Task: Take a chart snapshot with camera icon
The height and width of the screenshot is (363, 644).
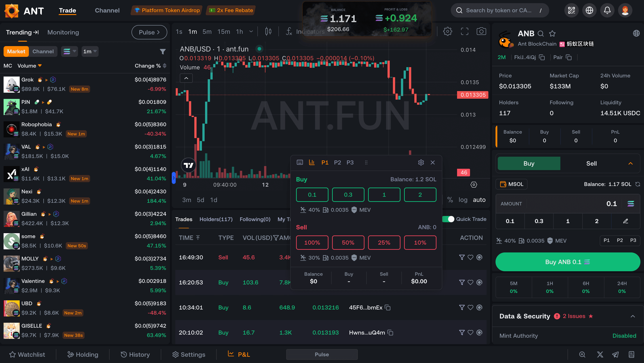Action: (481, 31)
